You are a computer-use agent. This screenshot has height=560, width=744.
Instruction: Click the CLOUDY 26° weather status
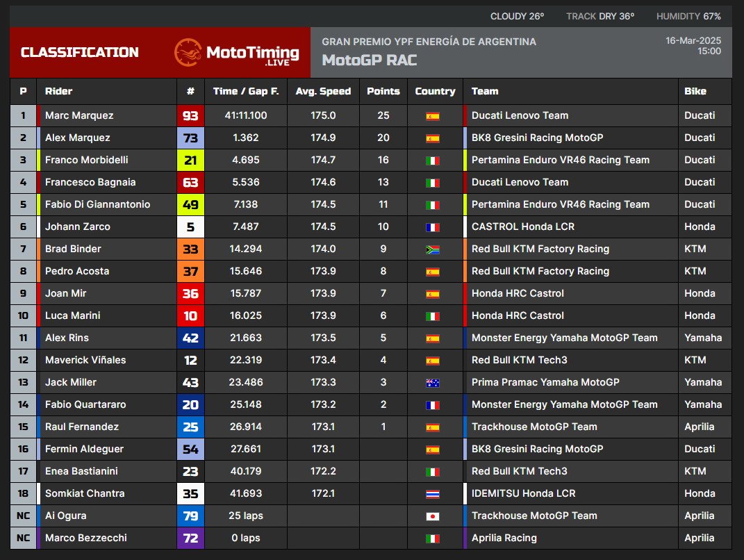518,17
